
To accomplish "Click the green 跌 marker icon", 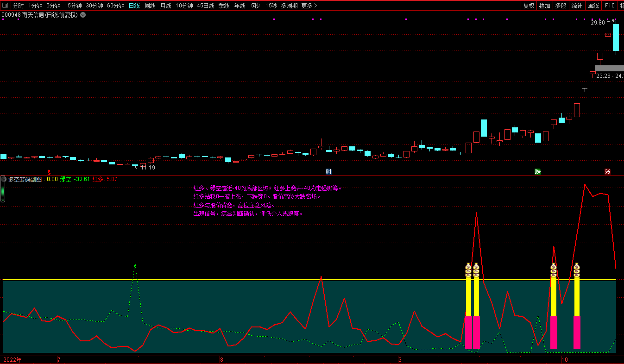I will pos(538,172).
